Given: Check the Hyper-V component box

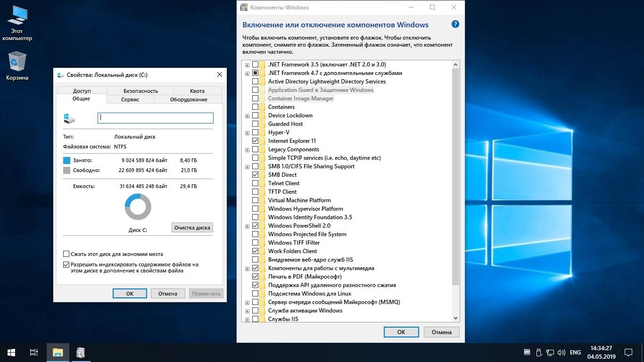Looking at the screenshot, I should (x=255, y=132).
